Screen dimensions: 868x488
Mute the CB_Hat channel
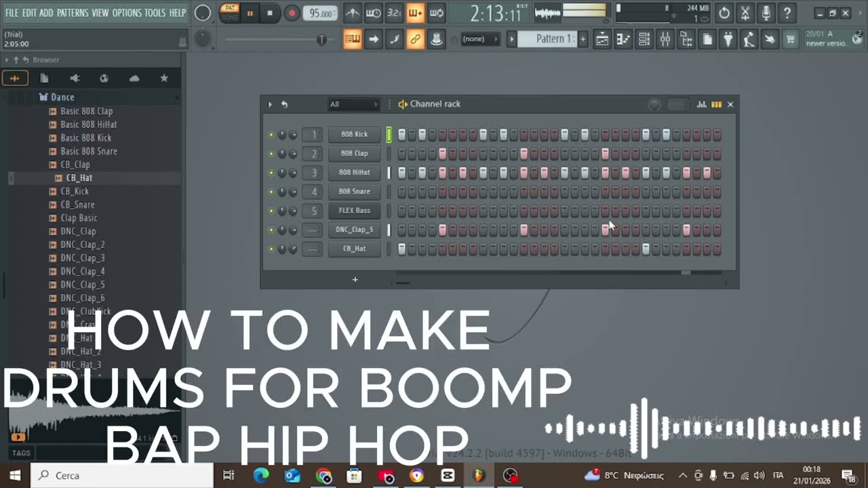(x=271, y=249)
